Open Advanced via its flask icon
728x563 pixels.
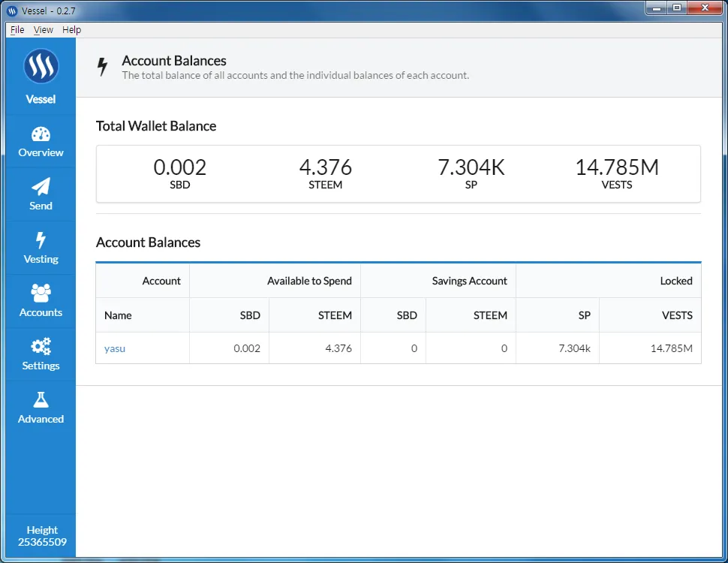coord(41,399)
